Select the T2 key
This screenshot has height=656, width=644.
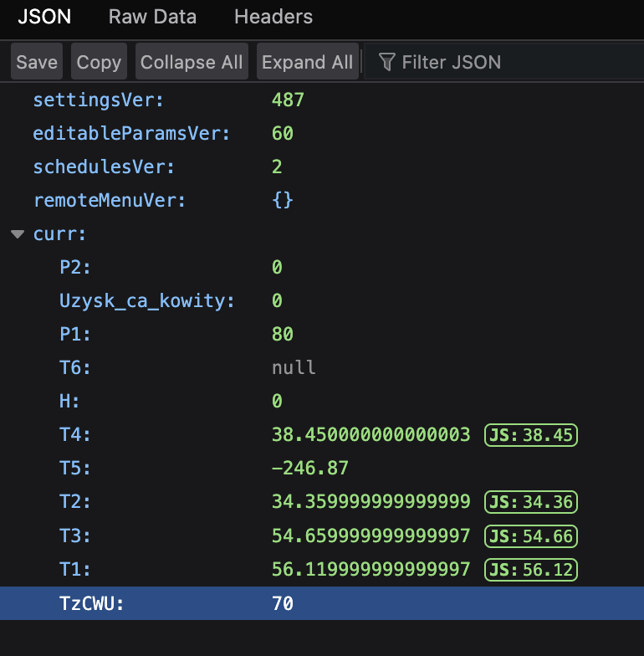pyautogui.click(x=75, y=502)
